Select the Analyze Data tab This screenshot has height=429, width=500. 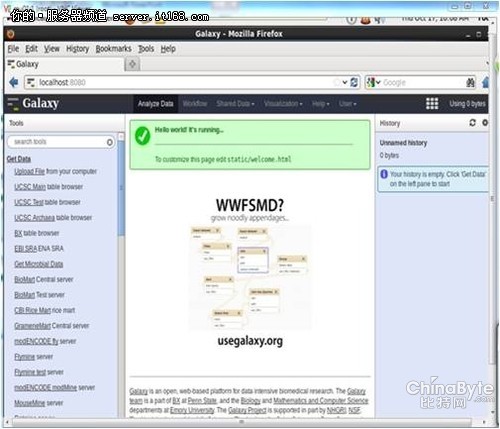(x=156, y=104)
